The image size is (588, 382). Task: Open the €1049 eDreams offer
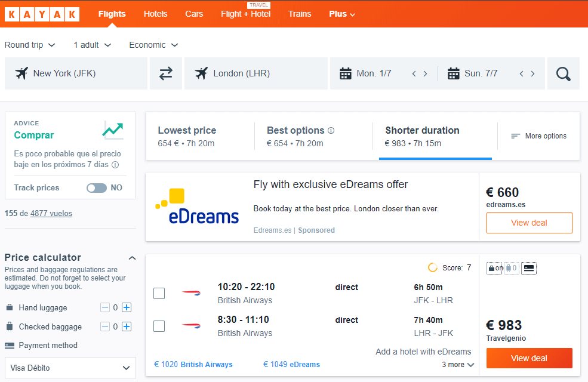292,364
